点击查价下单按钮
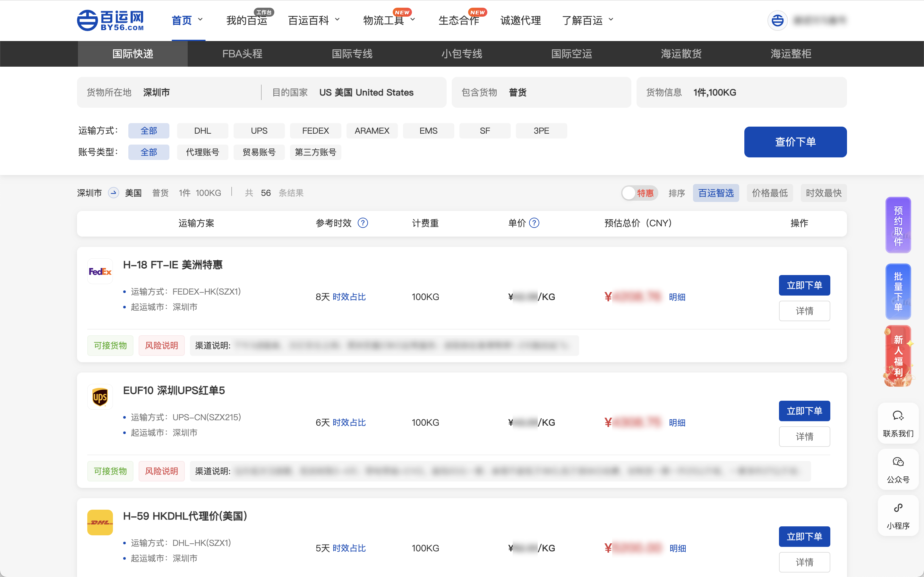Viewport: 924px width, 577px height. (795, 142)
